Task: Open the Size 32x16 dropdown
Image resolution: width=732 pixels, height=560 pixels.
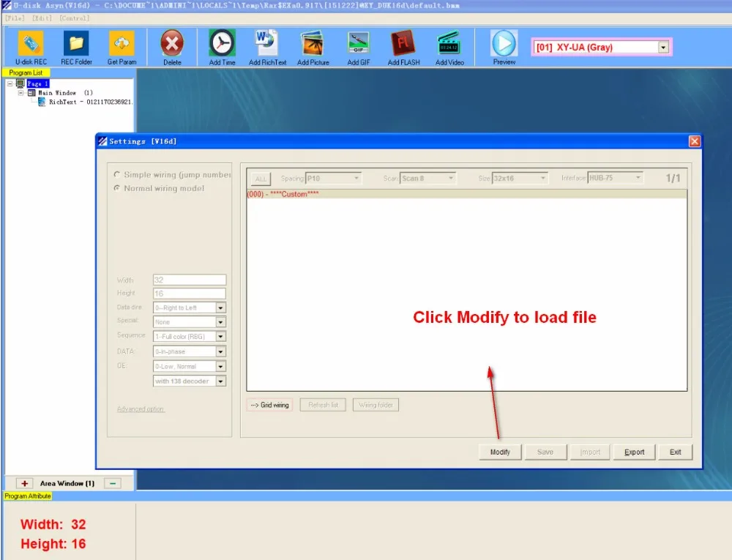Action: 542,179
